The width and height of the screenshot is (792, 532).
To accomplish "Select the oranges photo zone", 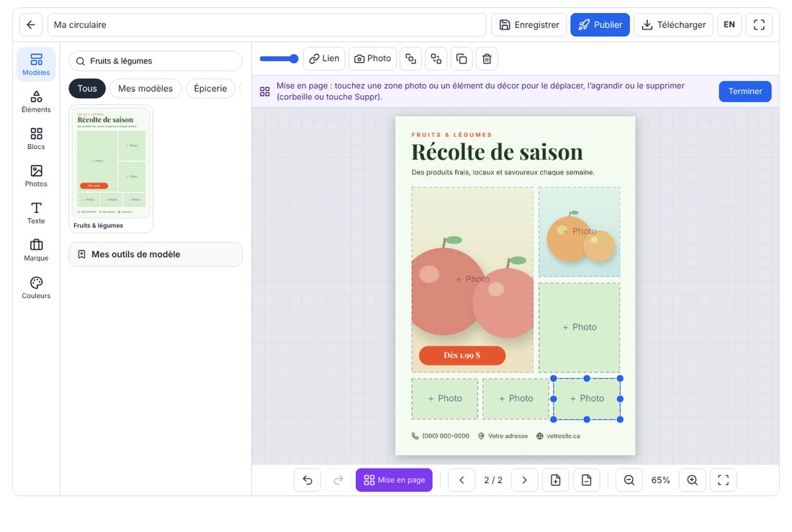I will (x=580, y=232).
